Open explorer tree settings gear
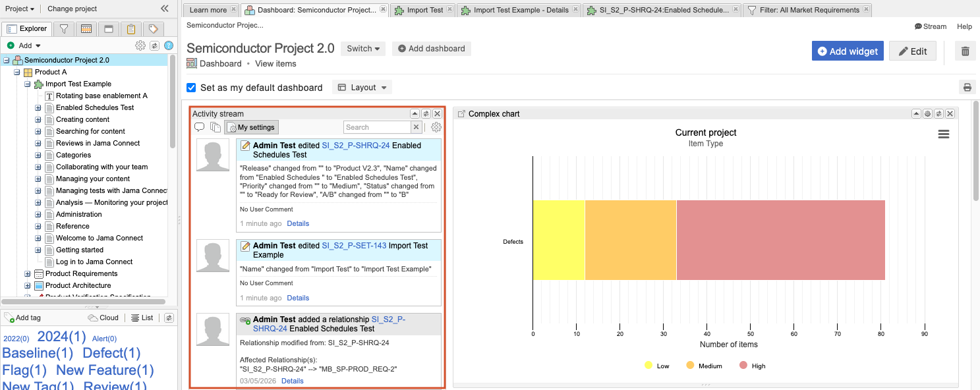 [x=140, y=45]
